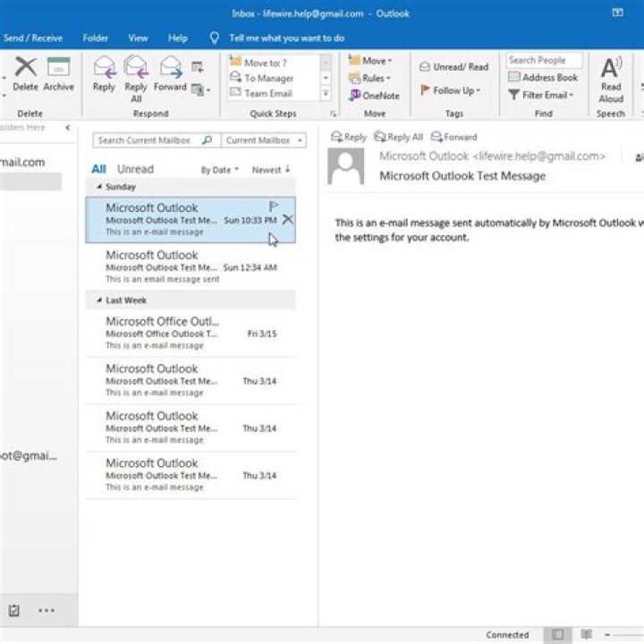Click the sender avatar picture

[x=346, y=166]
